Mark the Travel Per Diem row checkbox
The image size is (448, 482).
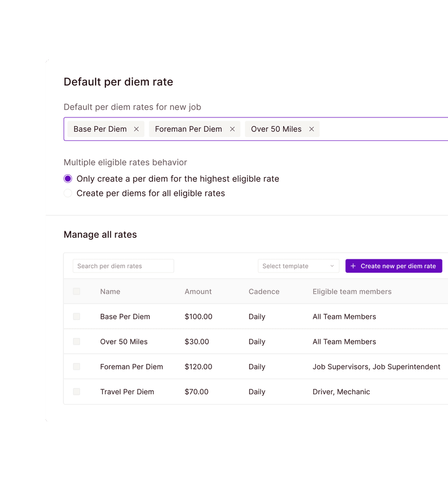(76, 392)
